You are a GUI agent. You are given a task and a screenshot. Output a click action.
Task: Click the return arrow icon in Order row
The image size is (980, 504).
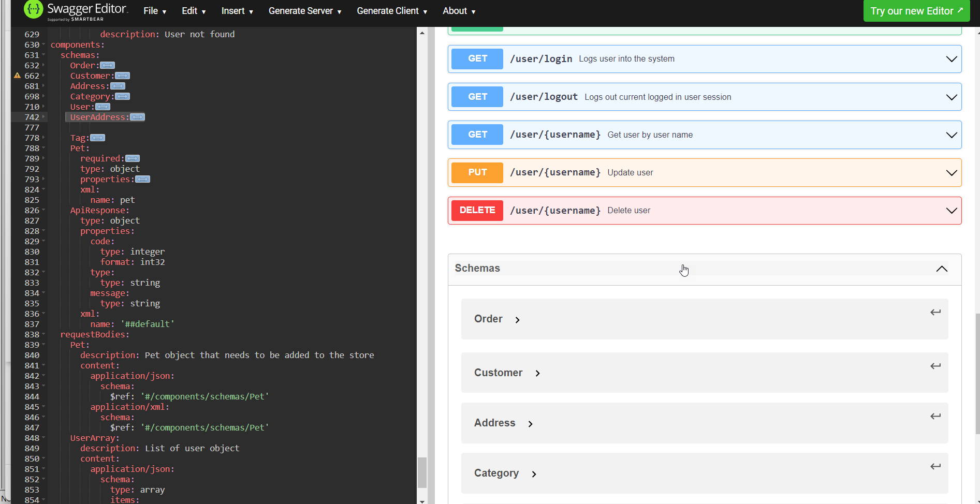tap(935, 312)
